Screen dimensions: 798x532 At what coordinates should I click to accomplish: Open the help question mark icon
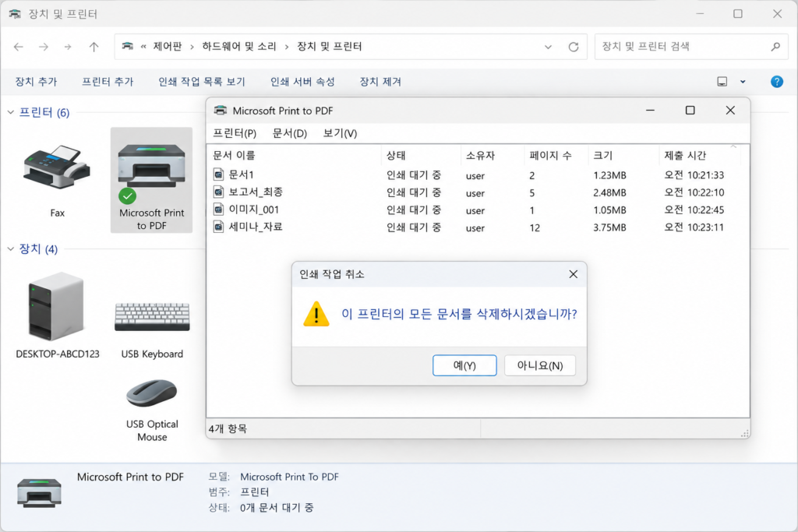(777, 81)
